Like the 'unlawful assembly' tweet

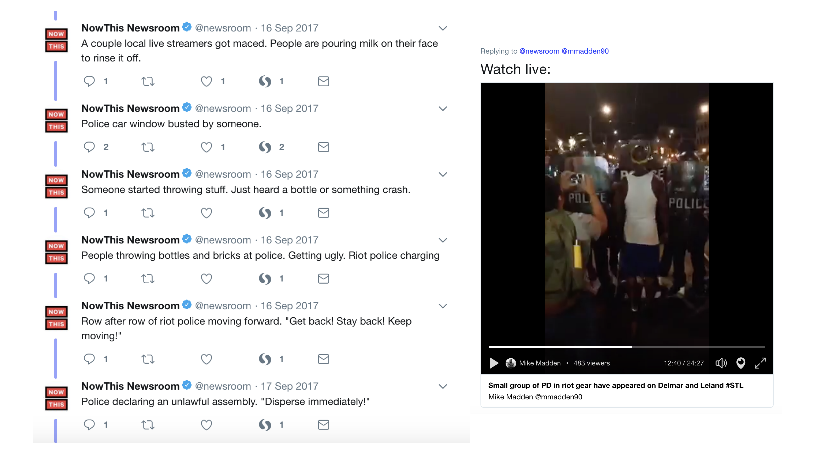[207, 424]
